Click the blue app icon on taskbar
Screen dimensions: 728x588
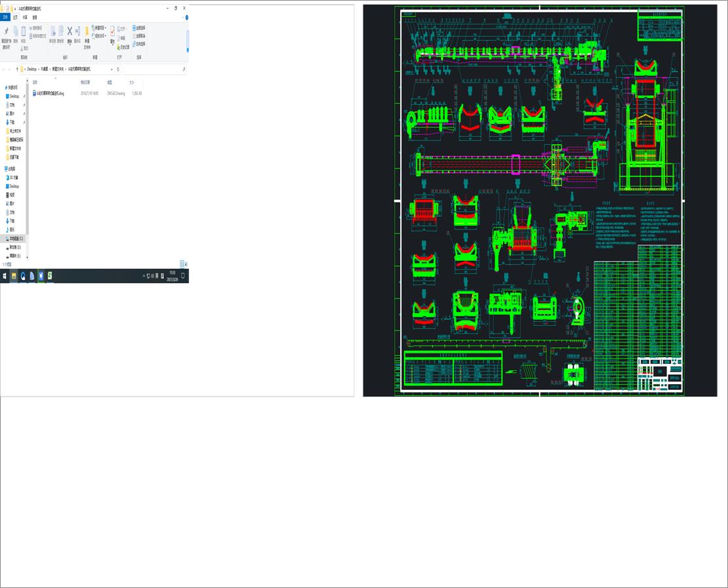pyautogui.click(x=41, y=276)
